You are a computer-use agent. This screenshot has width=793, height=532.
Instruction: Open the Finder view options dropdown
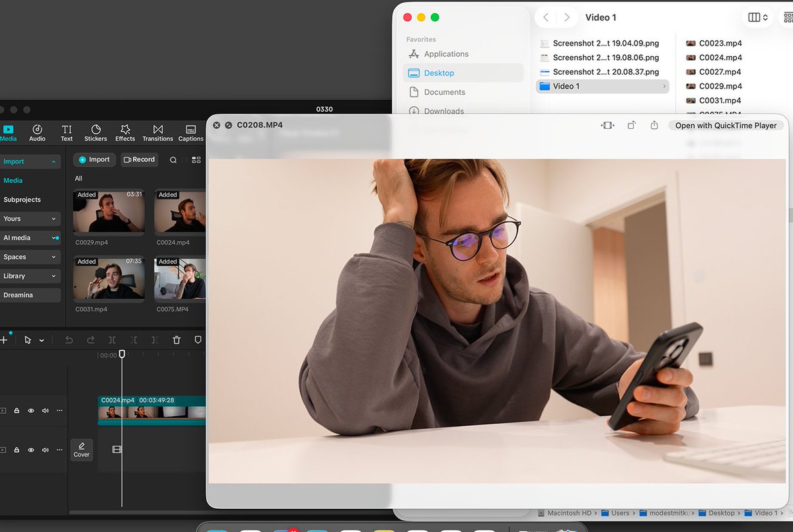pyautogui.click(x=758, y=18)
